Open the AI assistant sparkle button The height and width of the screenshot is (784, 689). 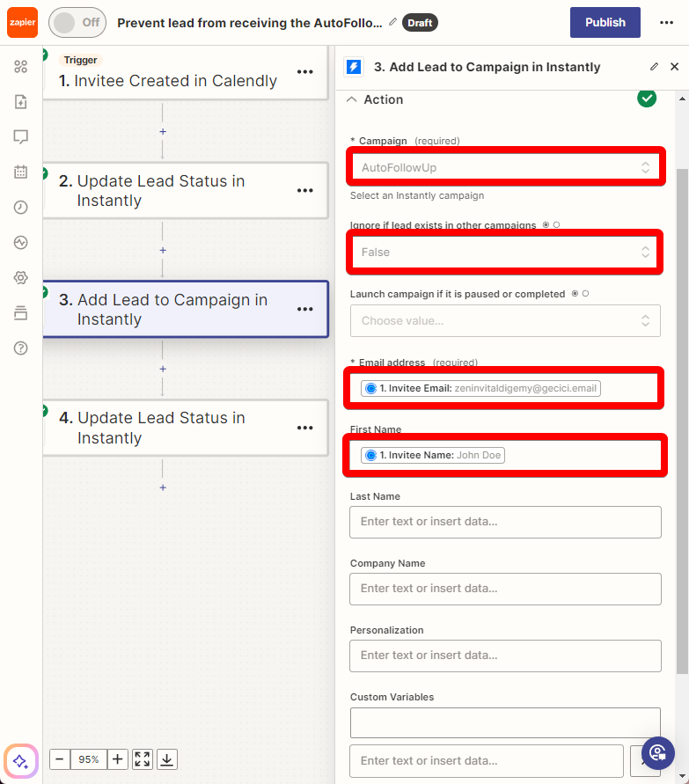(21, 761)
